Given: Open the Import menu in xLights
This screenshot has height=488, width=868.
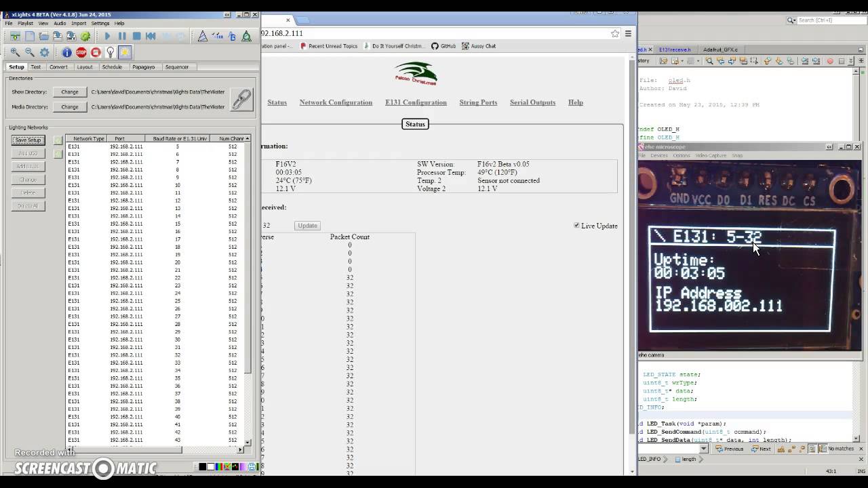Looking at the screenshot, I should click(79, 23).
